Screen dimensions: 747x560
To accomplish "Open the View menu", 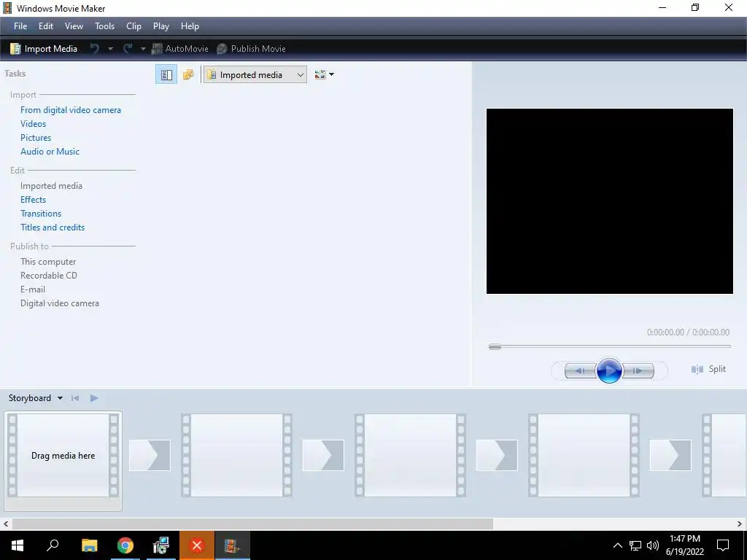I will (x=74, y=26).
